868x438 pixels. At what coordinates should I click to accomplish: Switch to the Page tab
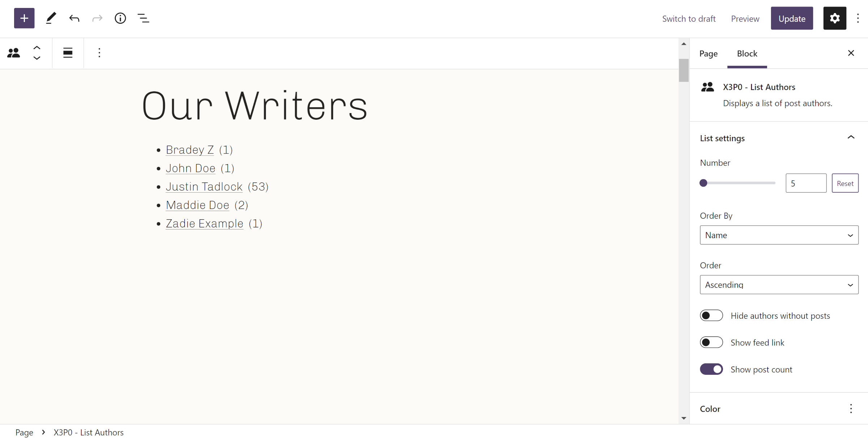pyautogui.click(x=708, y=53)
